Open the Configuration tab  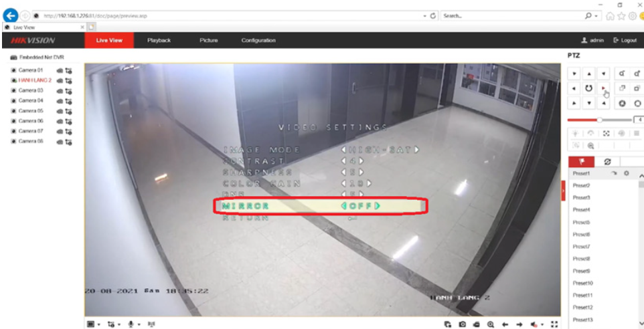(258, 40)
